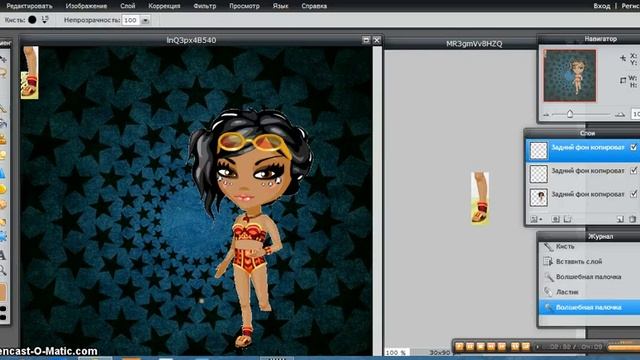Viewport: 640px width, 360px height.
Task: Add a layer mask in Слои panel
Action: [556, 219]
